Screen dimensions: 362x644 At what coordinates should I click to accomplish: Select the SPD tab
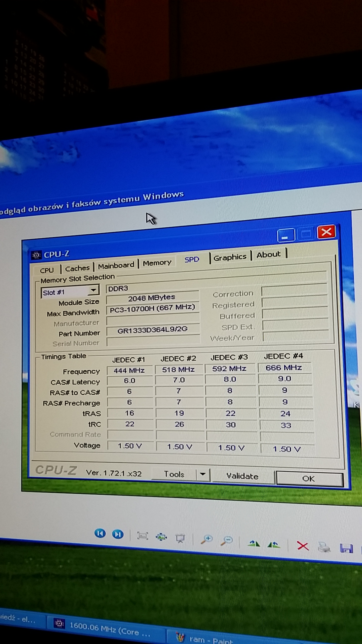point(192,259)
